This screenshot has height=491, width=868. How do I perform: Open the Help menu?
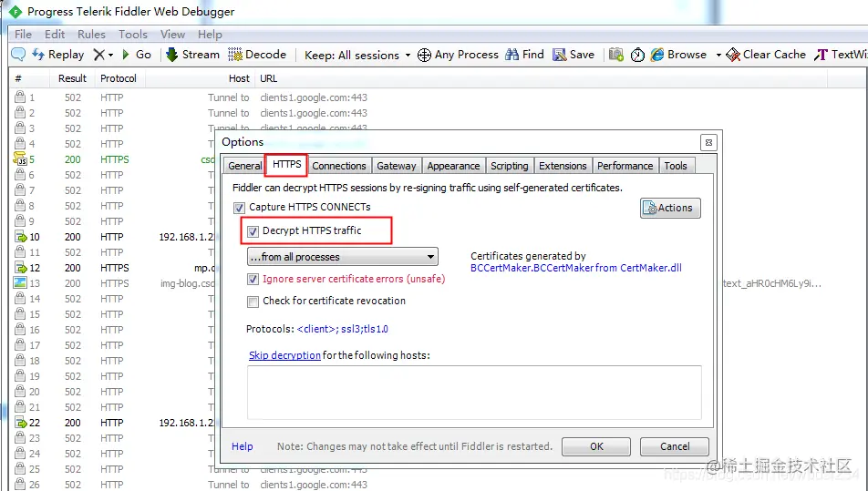point(210,35)
